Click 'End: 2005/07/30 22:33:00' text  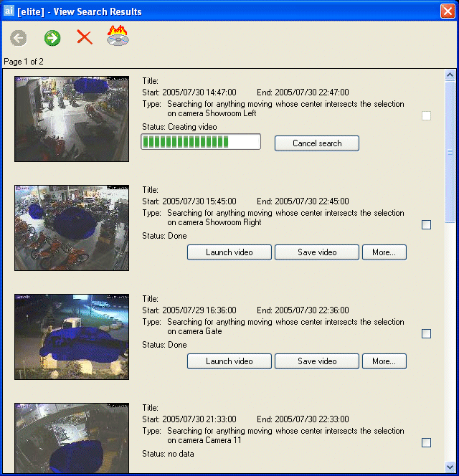[x=303, y=419]
